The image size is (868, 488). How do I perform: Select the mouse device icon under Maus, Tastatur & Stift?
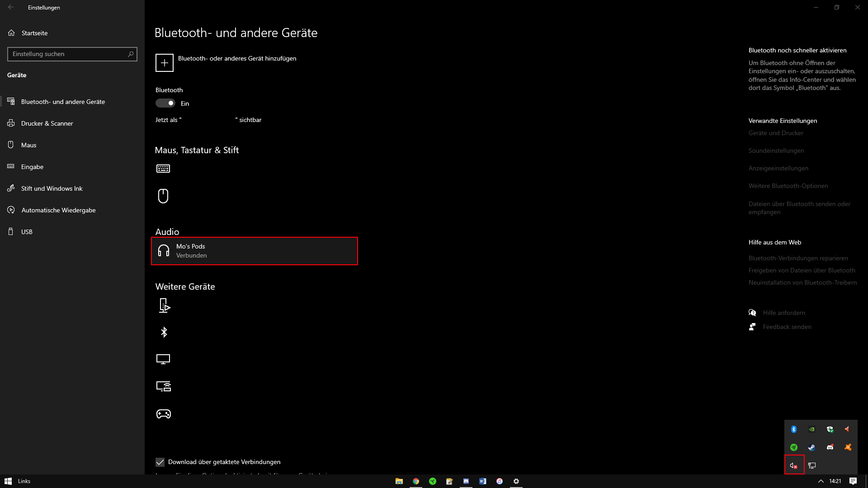tap(163, 196)
